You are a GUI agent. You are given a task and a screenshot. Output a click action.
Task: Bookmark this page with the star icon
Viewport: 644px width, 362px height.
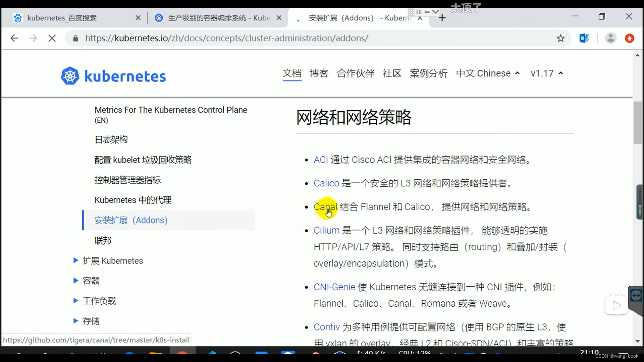pyautogui.click(x=560, y=38)
